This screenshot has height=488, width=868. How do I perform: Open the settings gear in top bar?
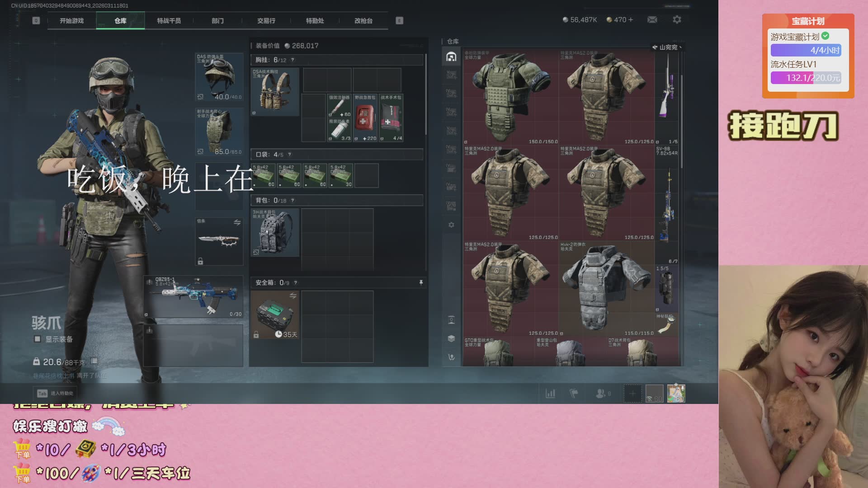point(677,20)
